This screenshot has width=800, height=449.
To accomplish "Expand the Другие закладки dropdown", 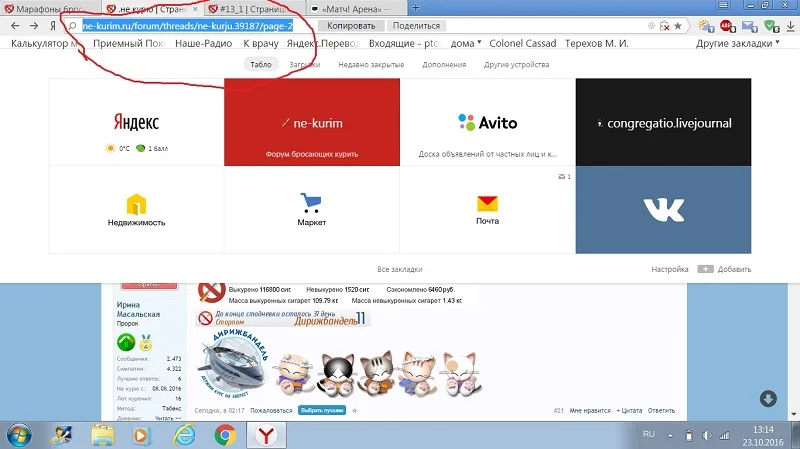I will click(x=737, y=43).
